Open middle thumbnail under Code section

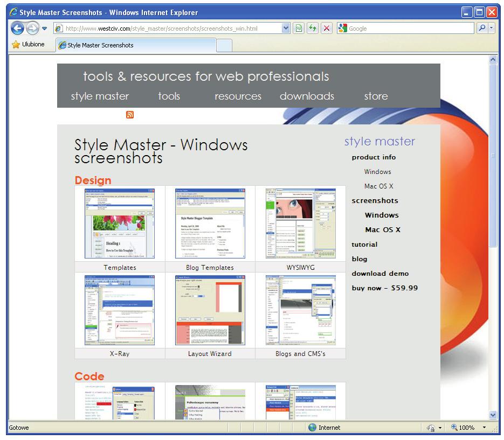coord(210,403)
